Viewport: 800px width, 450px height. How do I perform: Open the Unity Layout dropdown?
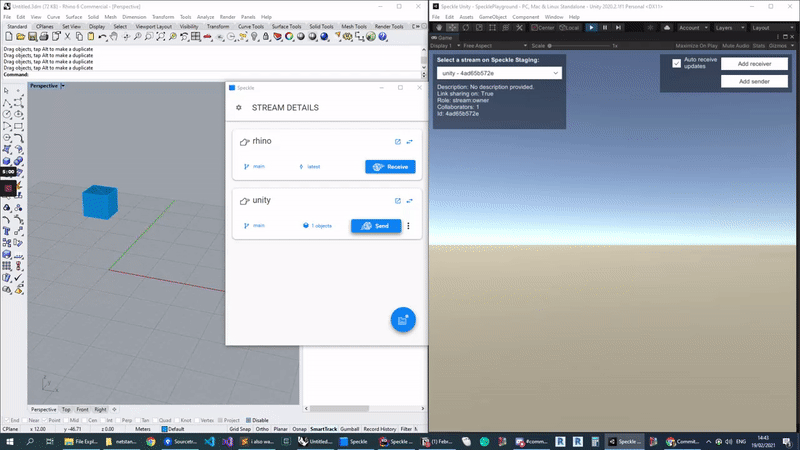[771, 27]
